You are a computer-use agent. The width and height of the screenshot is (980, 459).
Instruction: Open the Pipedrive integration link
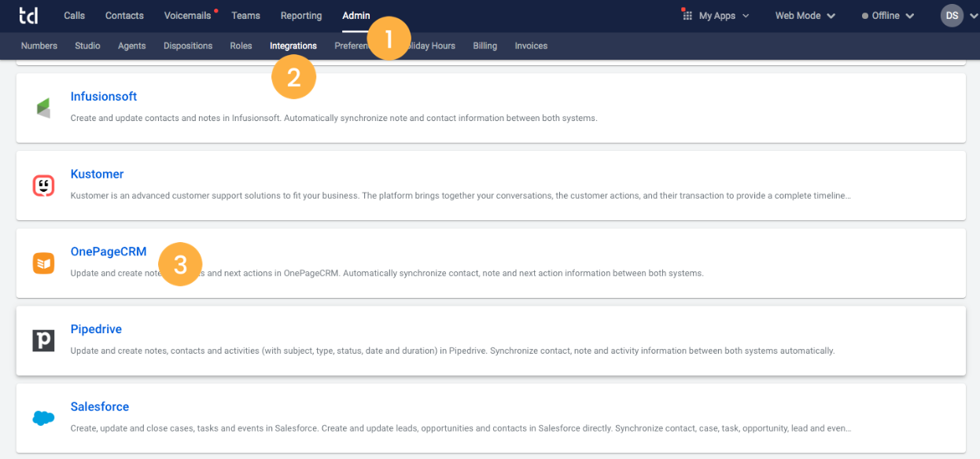(96, 329)
